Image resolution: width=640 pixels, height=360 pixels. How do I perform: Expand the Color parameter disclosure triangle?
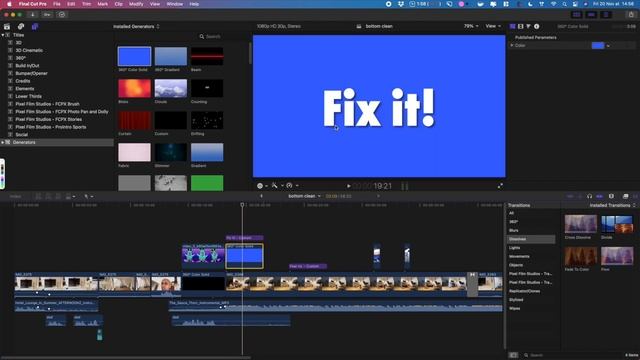pos(512,45)
